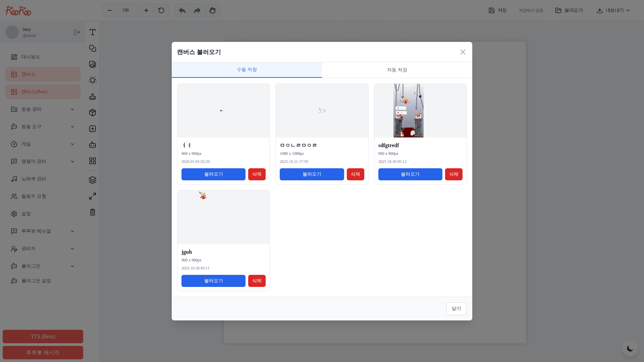Image resolution: width=644 pixels, height=362 pixels.
Task: Load the sdfgtredf canvas with 불러오기
Action: pyautogui.click(x=410, y=174)
